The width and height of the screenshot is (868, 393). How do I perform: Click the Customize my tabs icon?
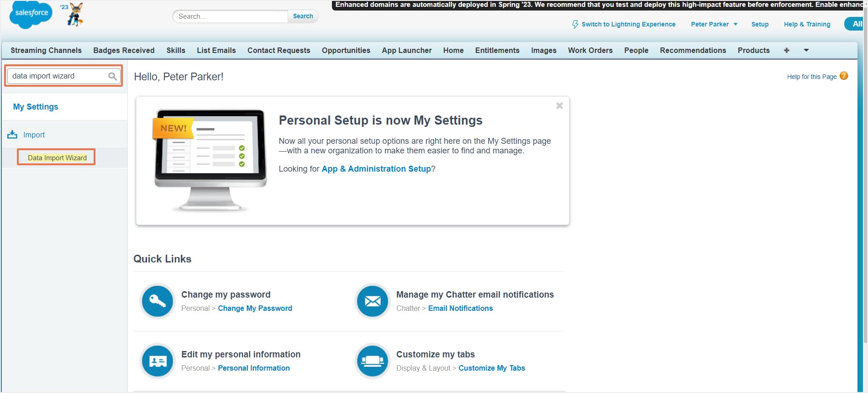tap(373, 361)
